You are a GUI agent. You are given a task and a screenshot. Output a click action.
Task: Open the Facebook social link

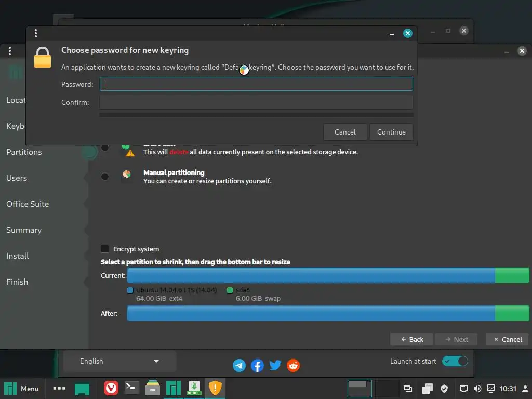coord(257,365)
